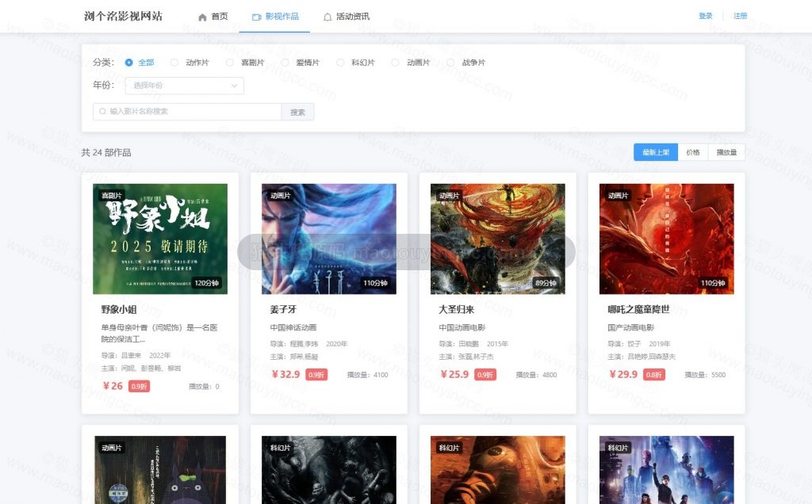This screenshot has width=812, height=504.
Task: Click the home icon beside 首页
Action: pos(202,17)
